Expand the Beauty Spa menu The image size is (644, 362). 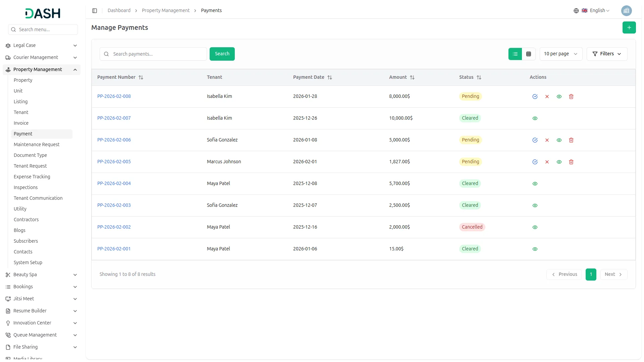(x=42, y=275)
